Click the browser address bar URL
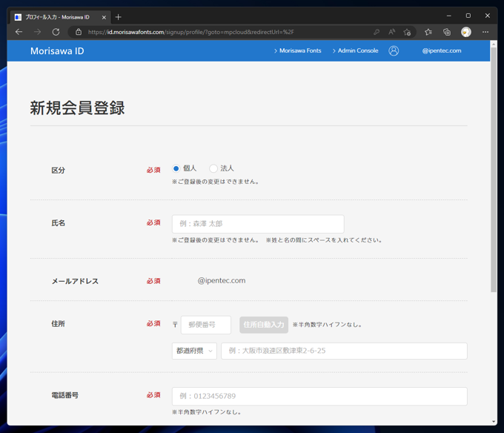 (191, 32)
